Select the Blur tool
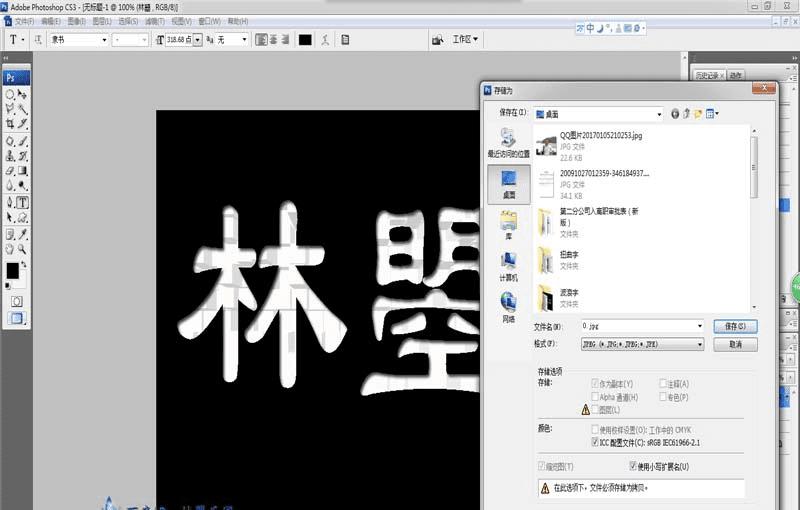 point(10,186)
